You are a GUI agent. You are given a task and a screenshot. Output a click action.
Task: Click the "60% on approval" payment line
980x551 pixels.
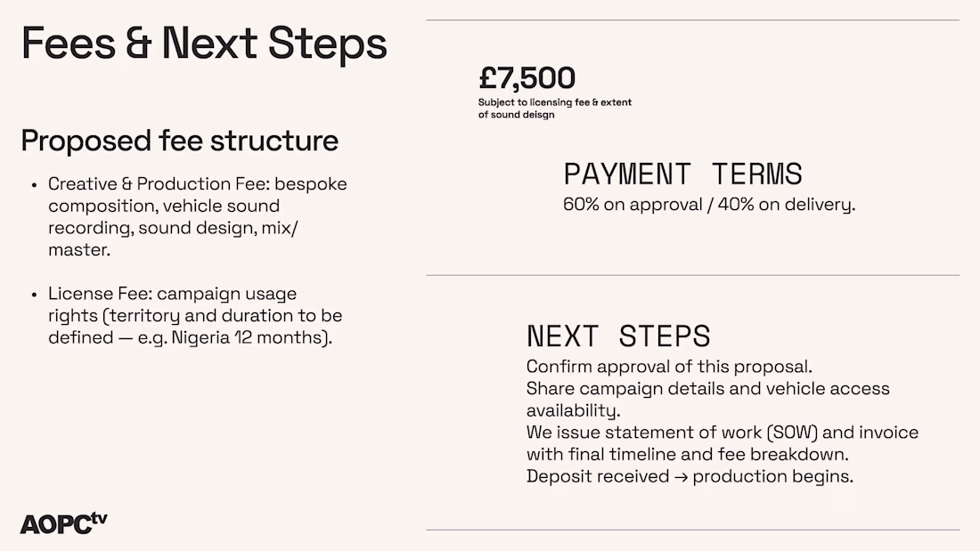[x=708, y=204]
